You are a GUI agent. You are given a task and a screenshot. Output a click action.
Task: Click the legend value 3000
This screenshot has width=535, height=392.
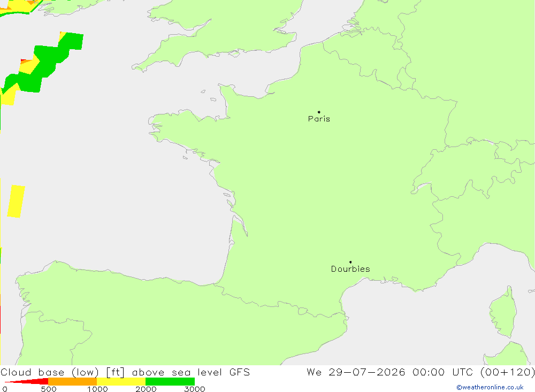195,389
